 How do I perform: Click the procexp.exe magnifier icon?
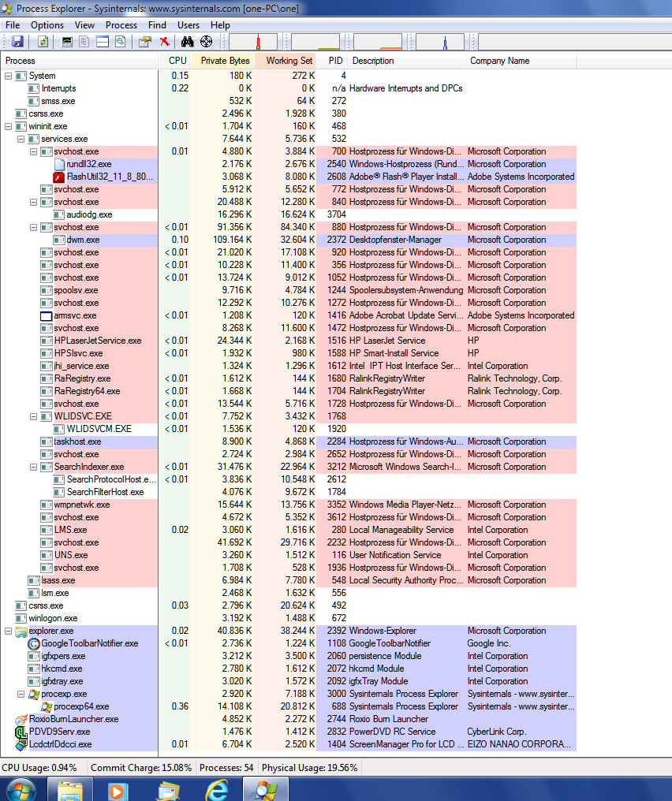(34, 695)
